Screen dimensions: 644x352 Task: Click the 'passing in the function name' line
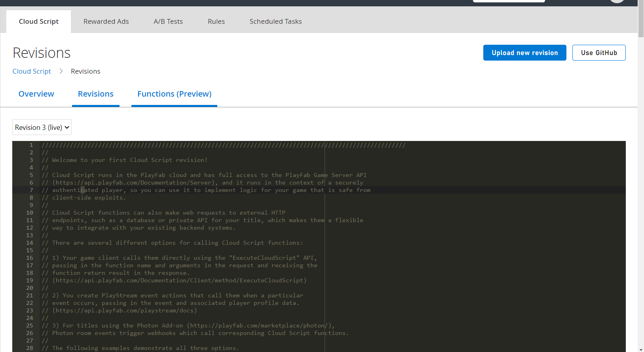(x=179, y=265)
